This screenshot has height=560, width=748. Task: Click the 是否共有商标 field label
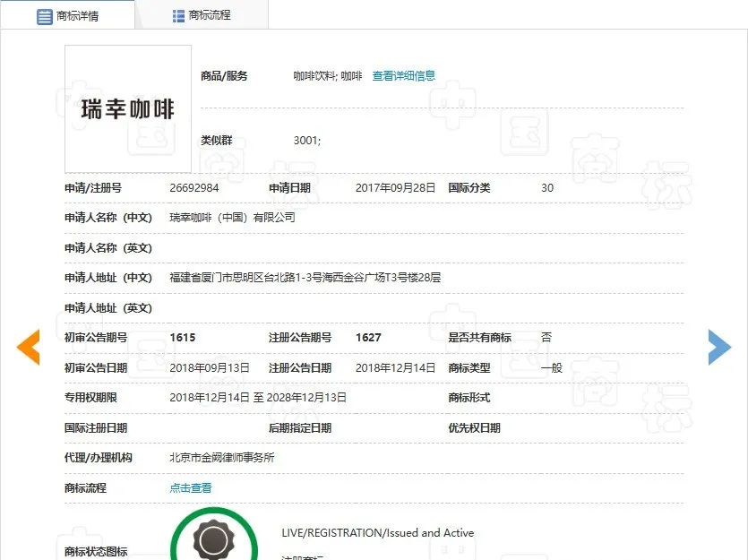480,338
